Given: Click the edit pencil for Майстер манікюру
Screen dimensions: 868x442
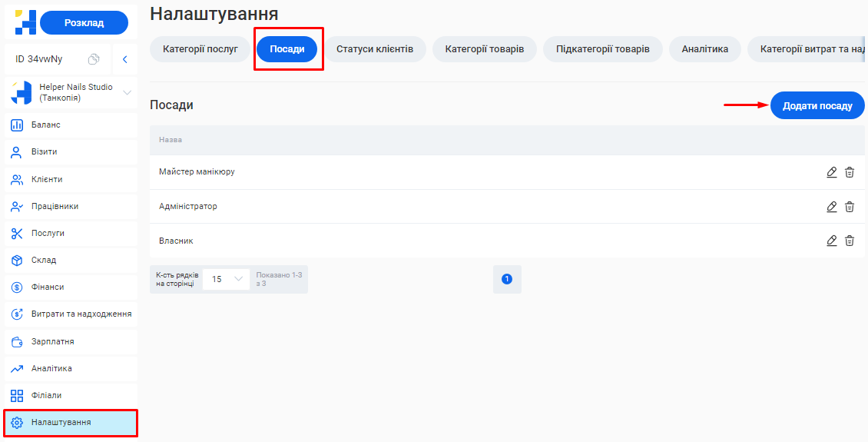Looking at the screenshot, I should coord(831,172).
